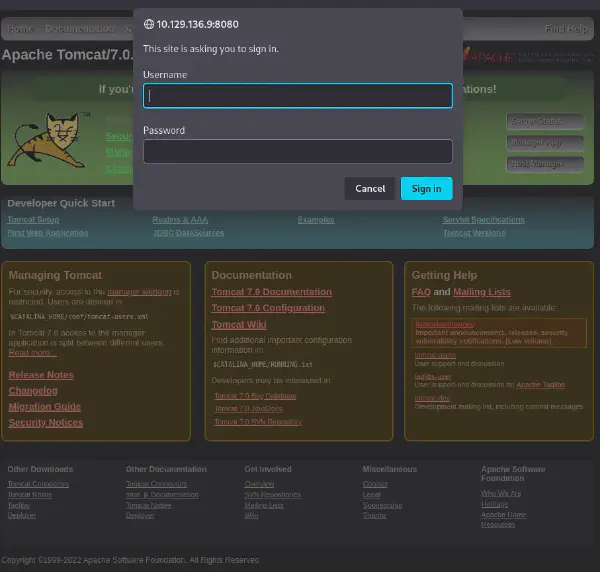
Task: Open Mailing Lists under Get Involved
Action: point(264,505)
